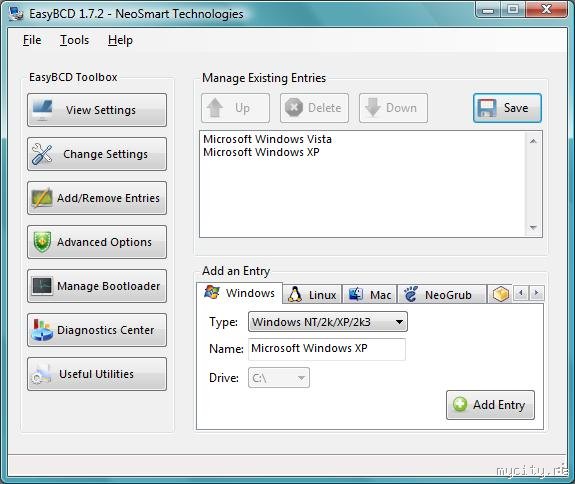This screenshot has width=575, height=484.
Task: Click the Save floppy disk icon
Action: click(x=487, y=108)
